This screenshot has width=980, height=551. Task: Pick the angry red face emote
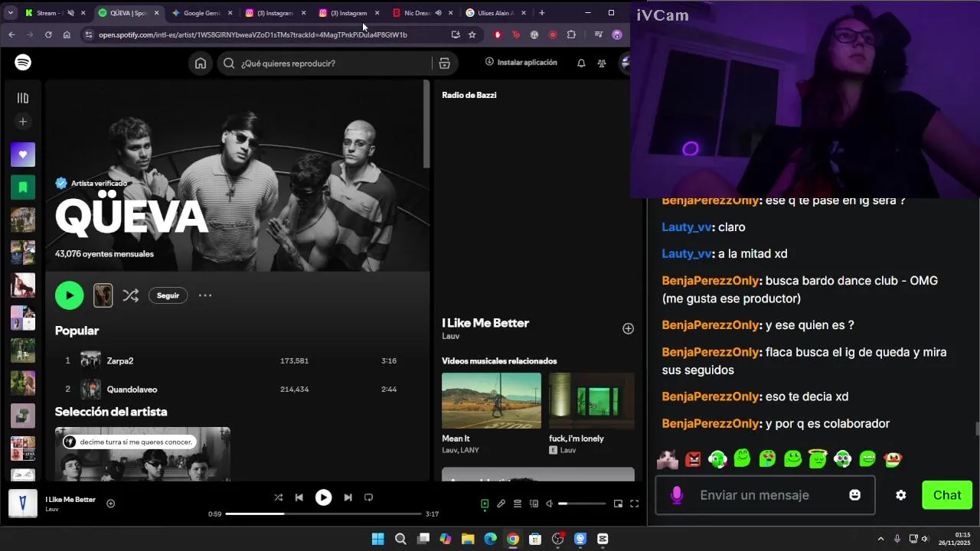(x=693, y=459)
